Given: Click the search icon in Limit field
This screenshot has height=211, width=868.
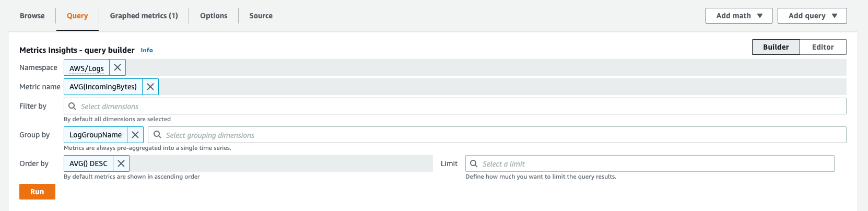Looking at the screenshot, I should tap(474, 163).
